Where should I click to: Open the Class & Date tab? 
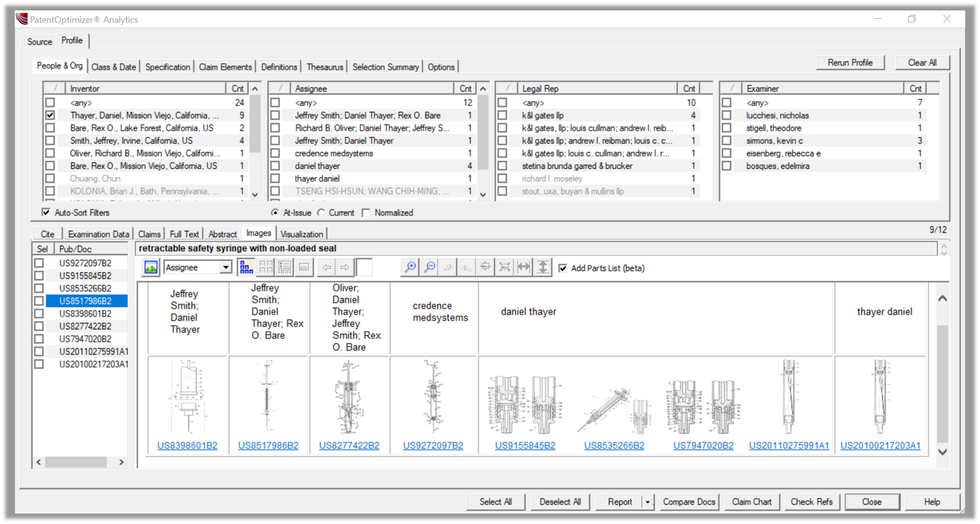[114, 67]
